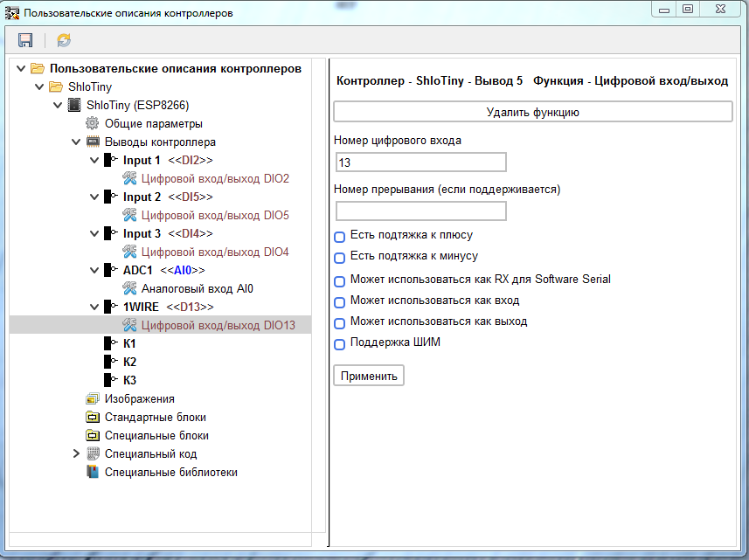Click the tools icon of Цифровой вход/выход DIO13
The image size is (749, 560).
[129, 325]
